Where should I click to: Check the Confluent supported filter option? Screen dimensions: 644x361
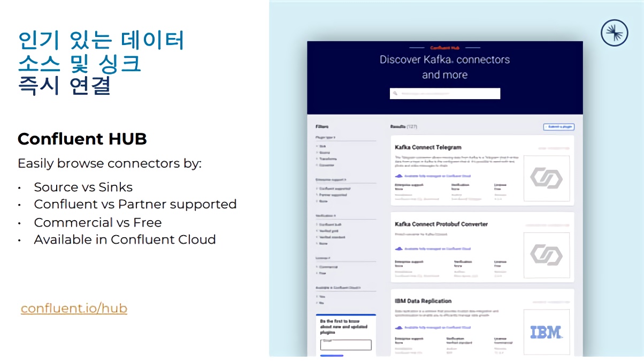tap(333, 189)
